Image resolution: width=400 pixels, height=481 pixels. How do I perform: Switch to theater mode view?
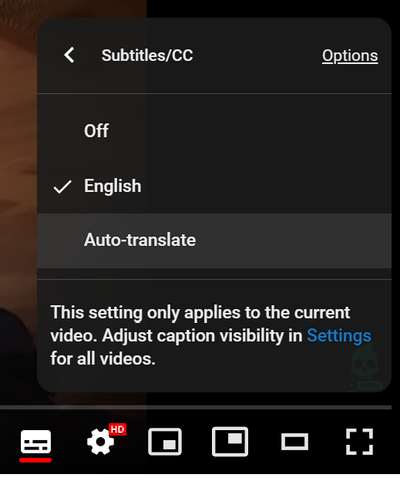coord(295,442)
